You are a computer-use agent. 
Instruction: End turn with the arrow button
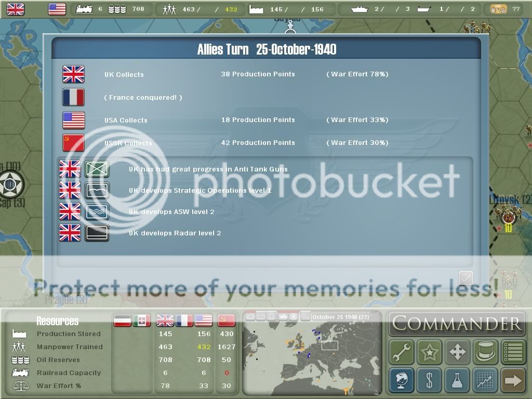[x=513, y=380]
